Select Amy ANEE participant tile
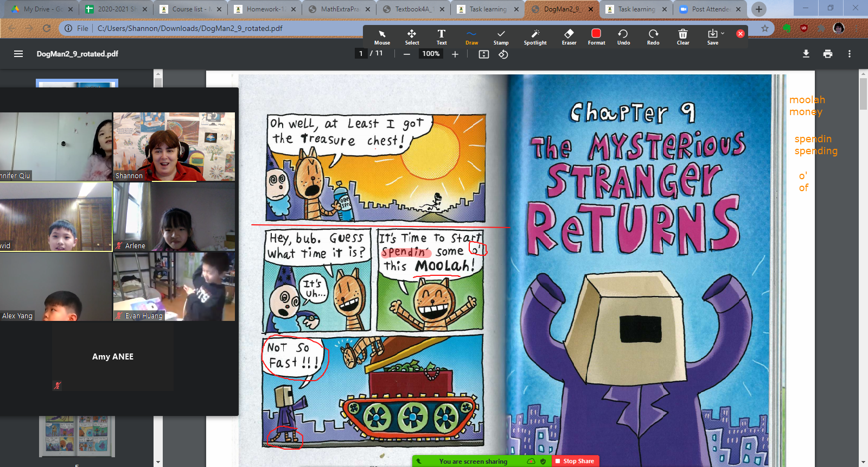The height and width of the screenshot is (467, 868). click(x=113, y=356)
